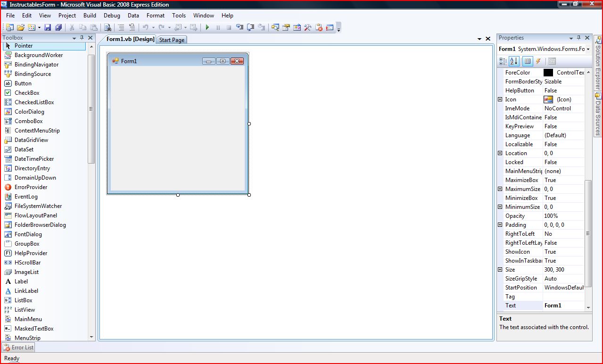Viewport: 603px width, 364px height.
Task: Unpin the Toolbox using its pin icon
Action: [x=83, y=38]
